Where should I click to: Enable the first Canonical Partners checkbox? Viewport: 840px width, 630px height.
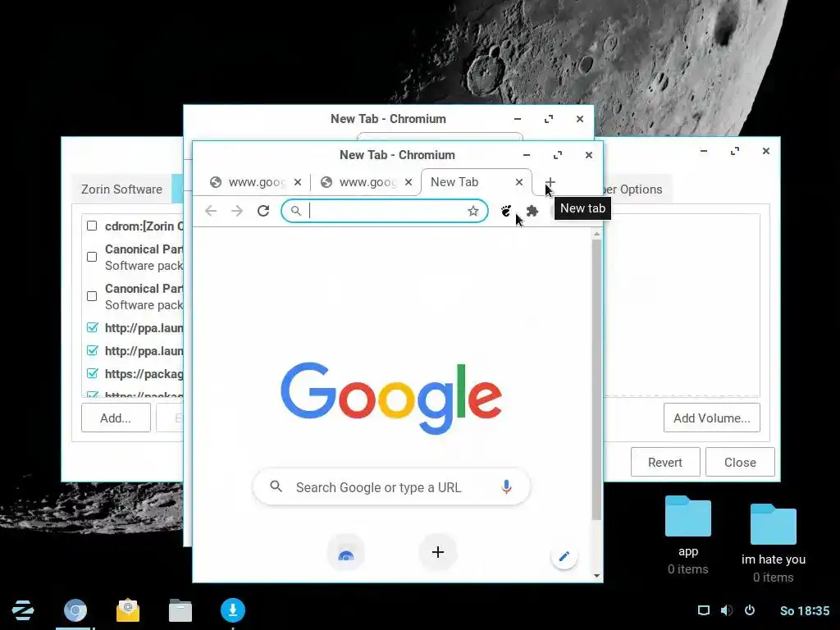pyautogui.click(x=92, y=257)
